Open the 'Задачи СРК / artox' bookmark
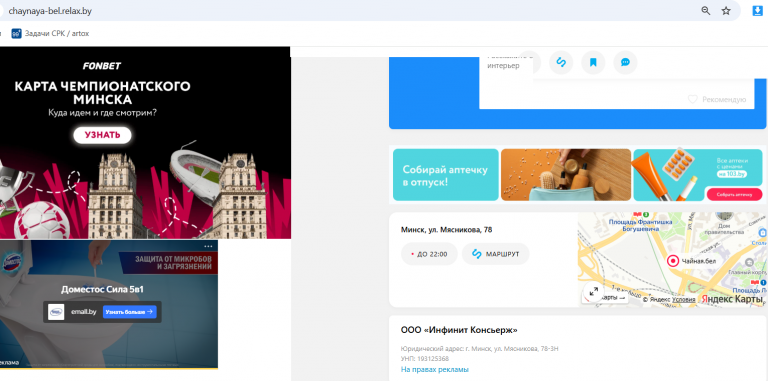This screenshot has width=768, height=381. [x=50, y=34]
